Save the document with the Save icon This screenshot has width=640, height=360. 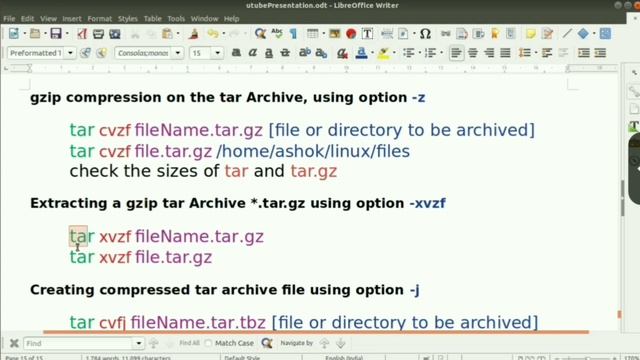pyautogui.click(x=56, y=34)
